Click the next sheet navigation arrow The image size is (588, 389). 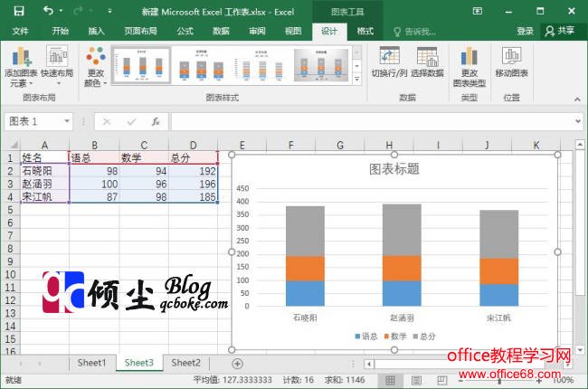(x=40, y=363)
